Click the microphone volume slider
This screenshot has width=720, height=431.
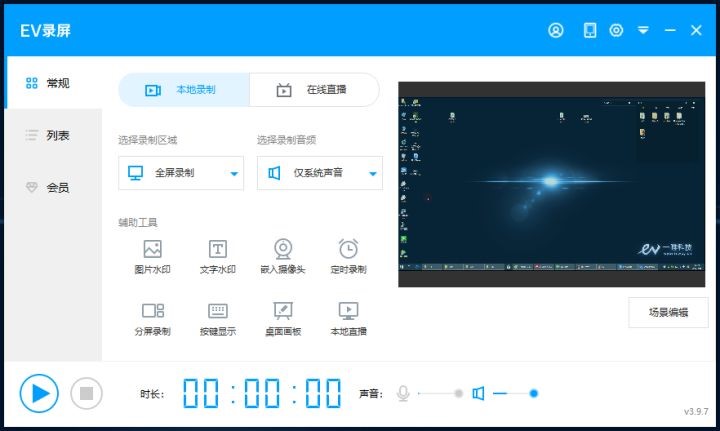coord(440,393)
